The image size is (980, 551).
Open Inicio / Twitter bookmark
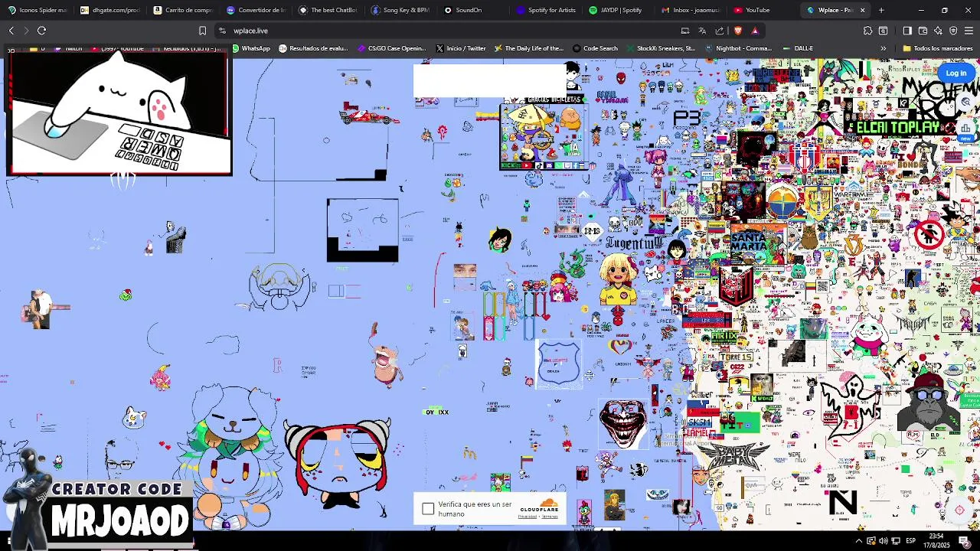[461, 48]
